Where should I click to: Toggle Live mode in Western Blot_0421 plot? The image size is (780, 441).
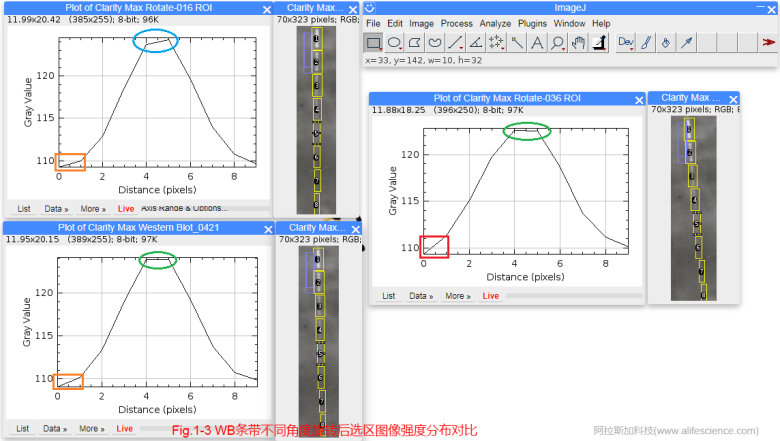tap(125, 429)
